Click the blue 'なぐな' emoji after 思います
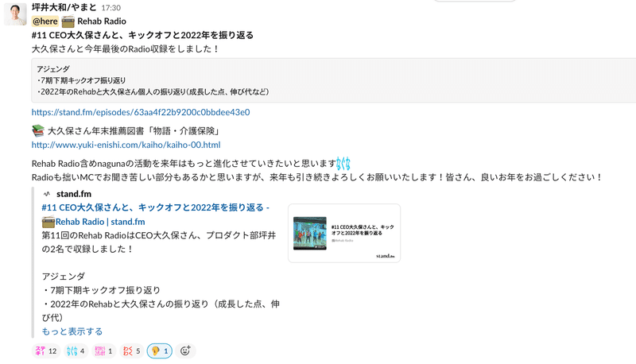 pyautogui.click(x=343, y=164)
